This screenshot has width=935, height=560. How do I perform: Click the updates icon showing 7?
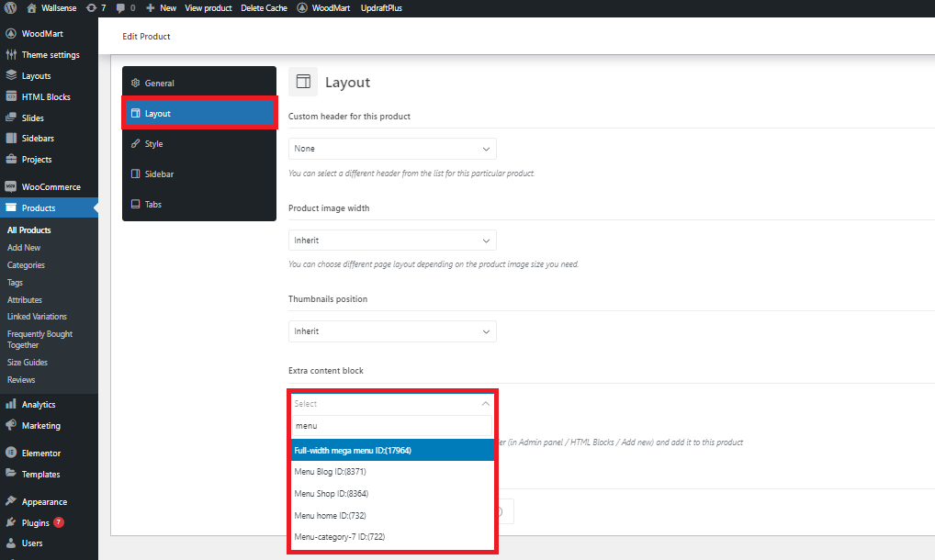[x=96, y=7]
